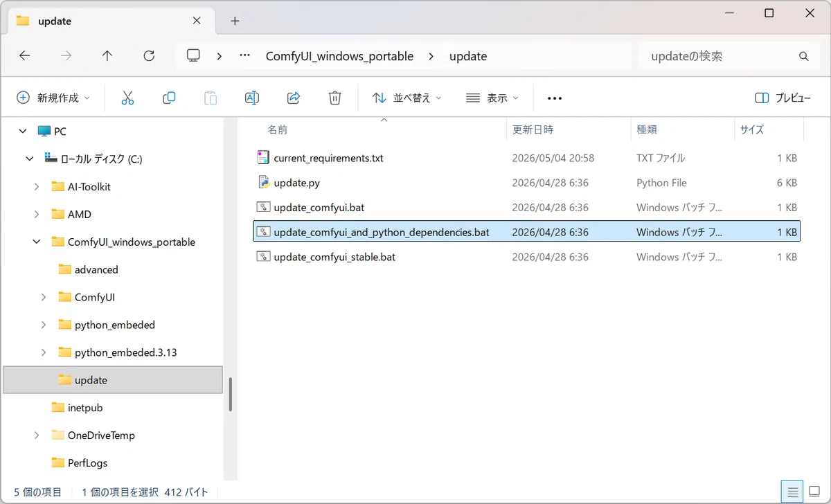Open a new tab with plus button
831x504 pixels.
(x=235, y=21)
